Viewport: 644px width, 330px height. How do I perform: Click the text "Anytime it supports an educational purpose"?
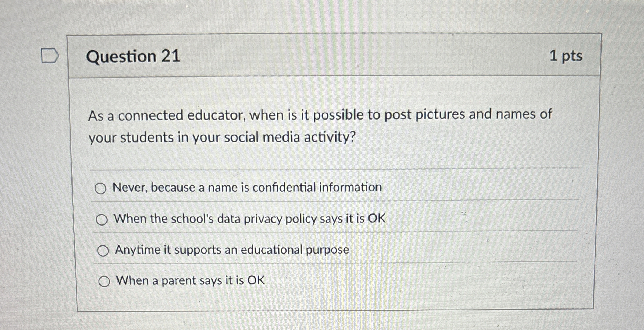[232, 250]
